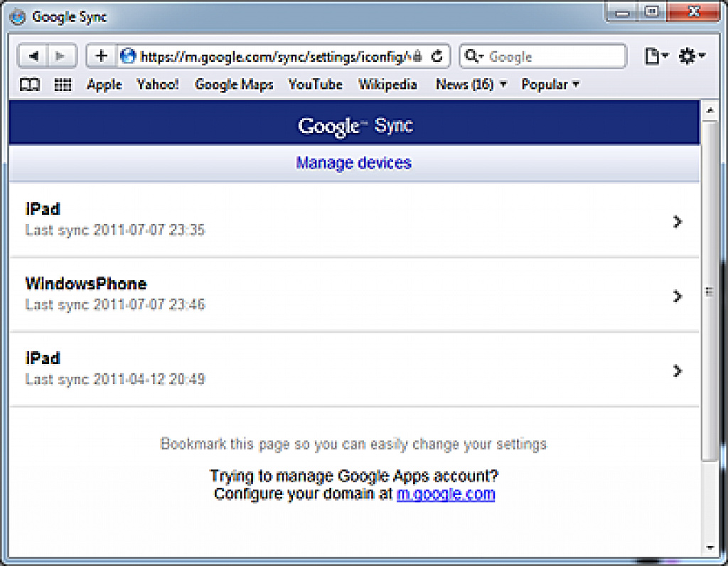Add bookmark with the plus button
The width and height of the screenshot is (728, 566).
tap(101, 56)
